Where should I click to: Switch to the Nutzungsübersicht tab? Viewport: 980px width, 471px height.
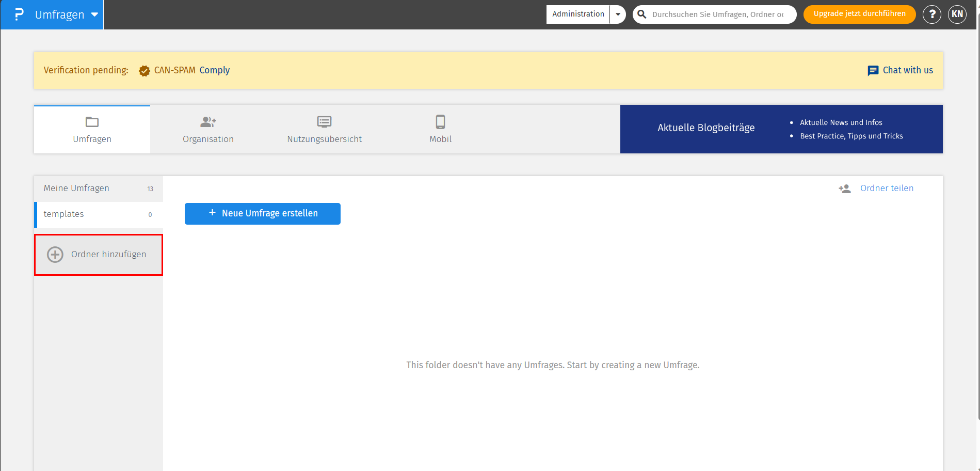point(324,130)
